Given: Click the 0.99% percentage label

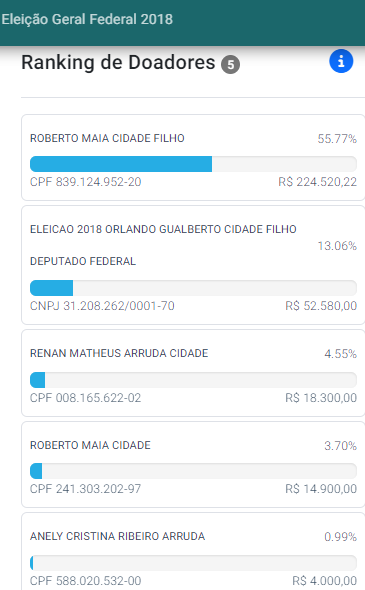Looking at the screenshot, I should [341, 537].
